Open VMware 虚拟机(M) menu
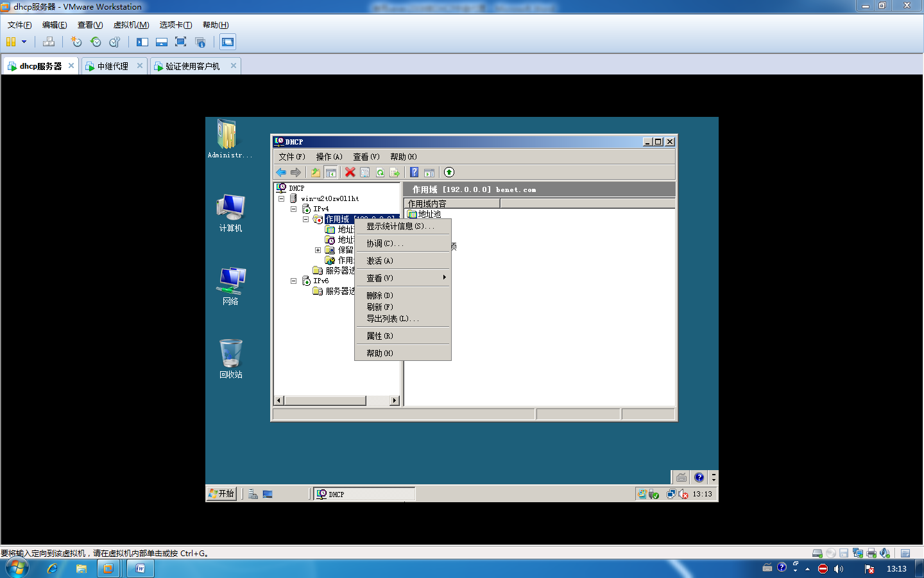This screenshot has width=924, height=578. 131,25
